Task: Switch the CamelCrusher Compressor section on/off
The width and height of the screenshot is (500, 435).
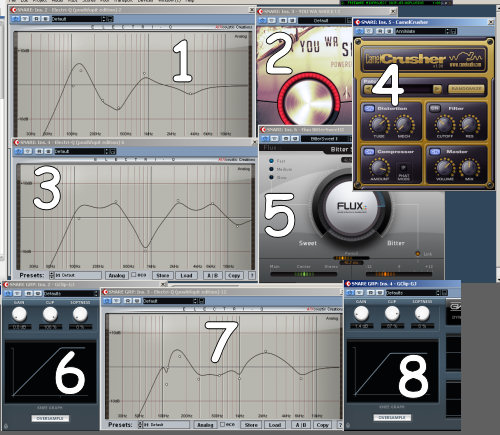Action: click(x=369, y=152)
